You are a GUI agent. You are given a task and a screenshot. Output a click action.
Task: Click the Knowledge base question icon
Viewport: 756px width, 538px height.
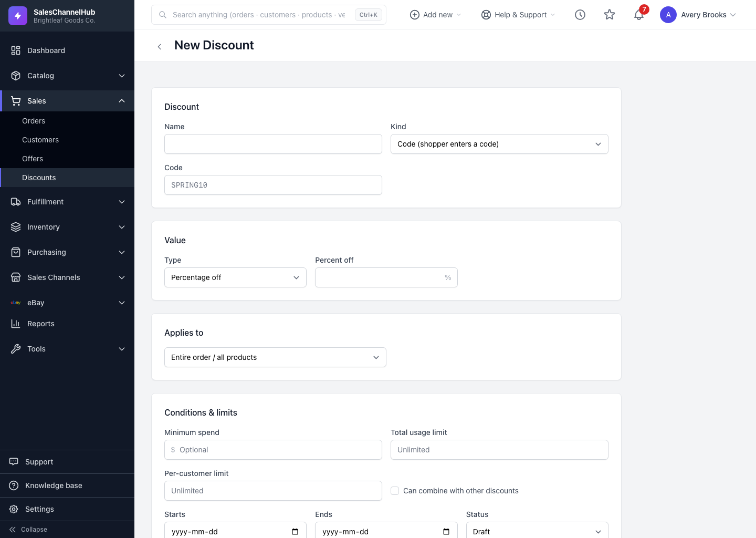coord(14,485)
